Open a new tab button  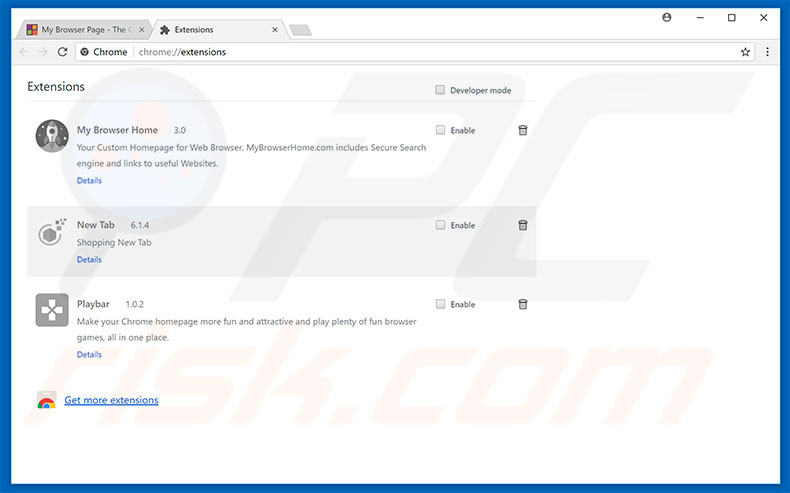[301, 30]
